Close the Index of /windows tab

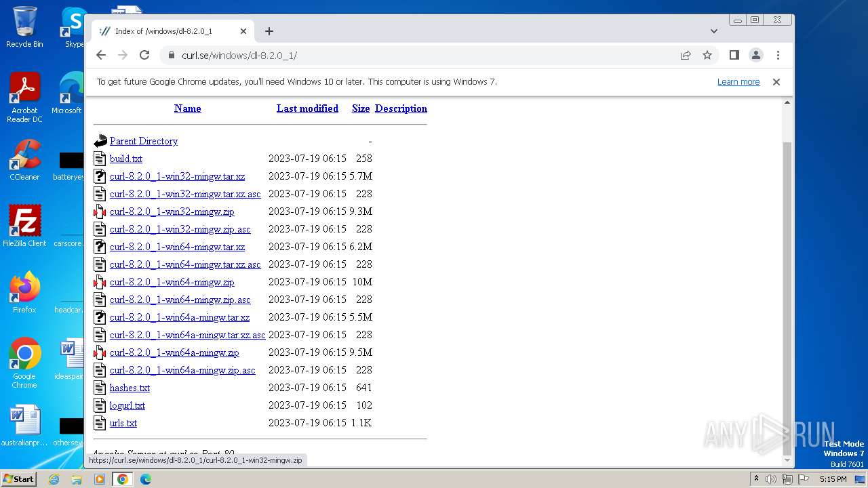(x=243, y=31)
